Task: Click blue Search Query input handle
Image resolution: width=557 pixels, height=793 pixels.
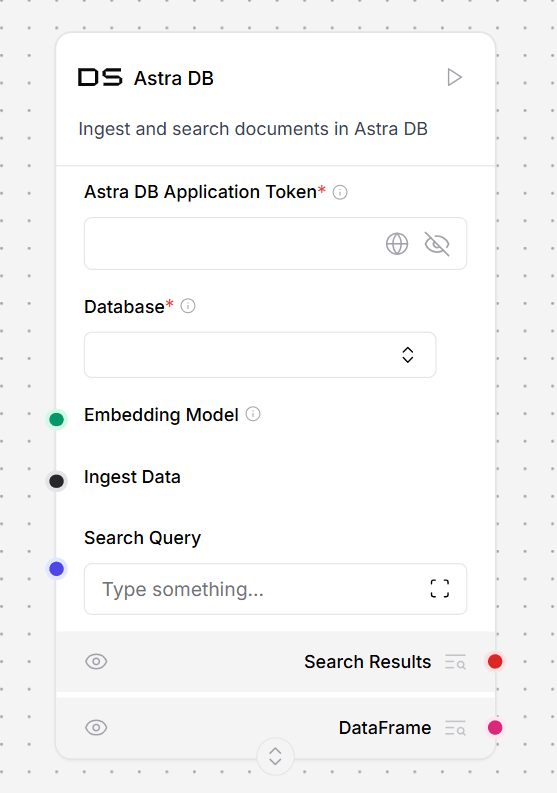Action: point(57,569)
